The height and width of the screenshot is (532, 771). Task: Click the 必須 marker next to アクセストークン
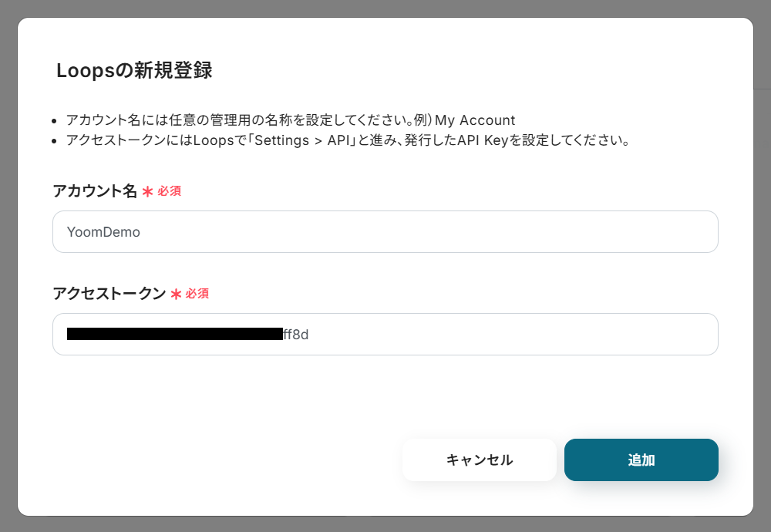coord(197,294)
